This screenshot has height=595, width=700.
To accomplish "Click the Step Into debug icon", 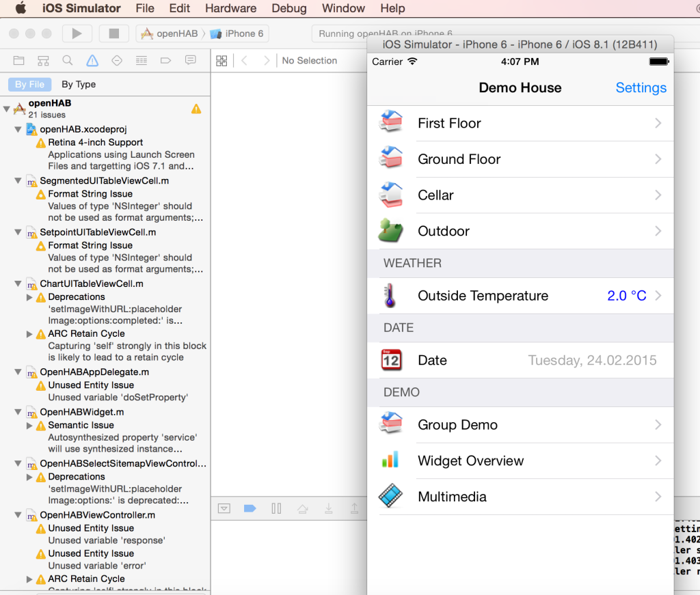I will 329,508.
